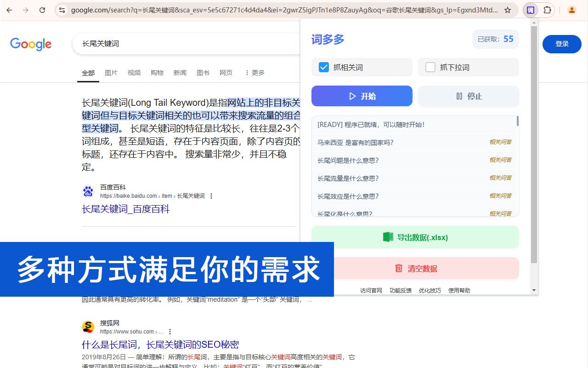Open the Extensions puzzle icon

547,10
